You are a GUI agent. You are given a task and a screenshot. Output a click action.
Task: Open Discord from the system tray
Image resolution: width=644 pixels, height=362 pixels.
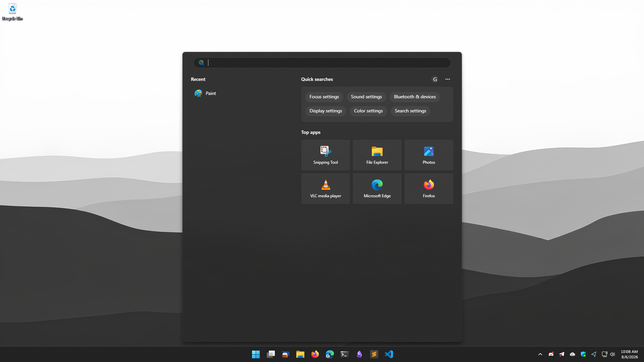coord(551,354)
